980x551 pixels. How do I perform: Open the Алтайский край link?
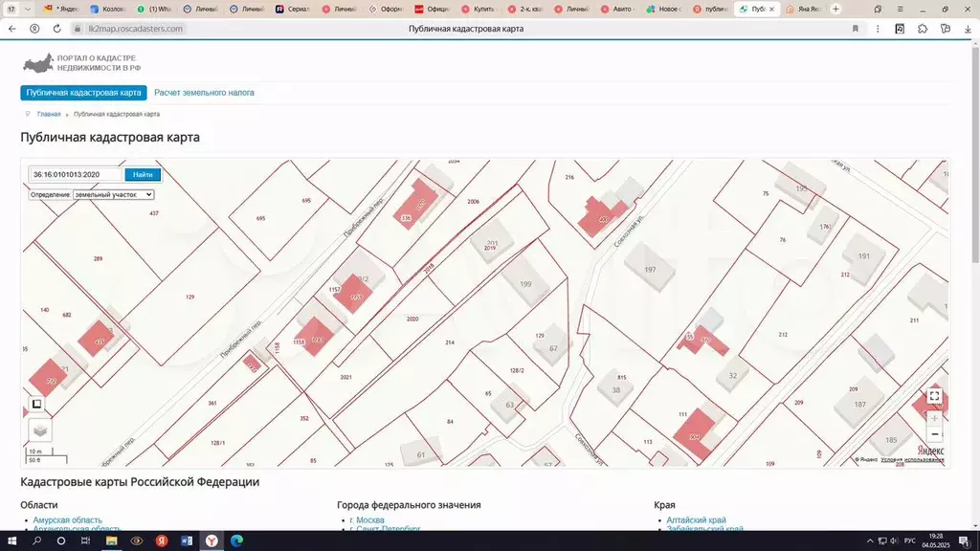(x=697, y=519)
